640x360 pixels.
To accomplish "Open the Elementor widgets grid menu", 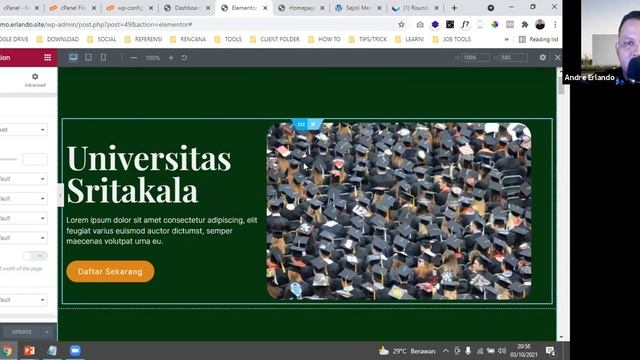I will (x=48, y=58).
